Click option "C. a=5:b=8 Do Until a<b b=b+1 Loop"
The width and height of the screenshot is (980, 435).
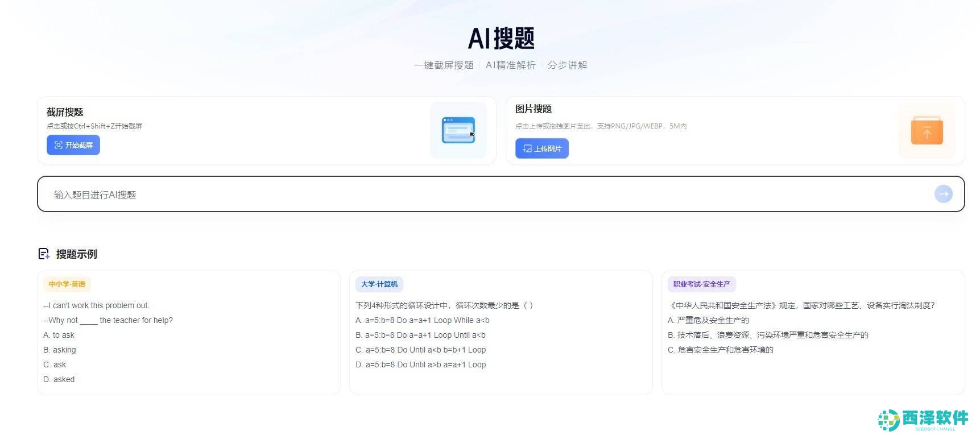coord(421,350)
